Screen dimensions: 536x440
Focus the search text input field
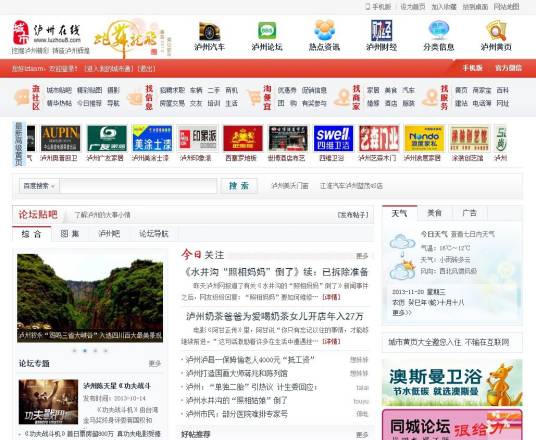(138, 186)
